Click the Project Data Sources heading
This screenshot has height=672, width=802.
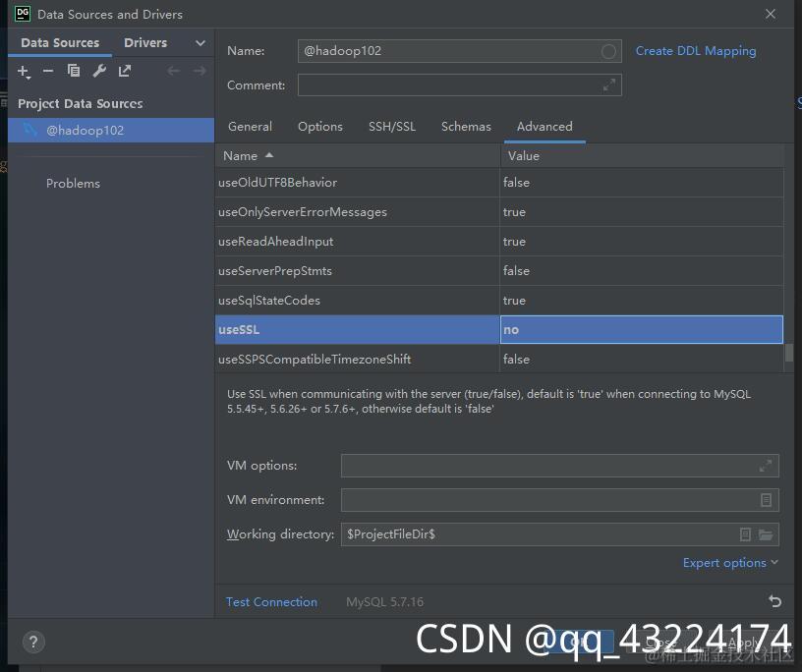click(x=81, y=104)
